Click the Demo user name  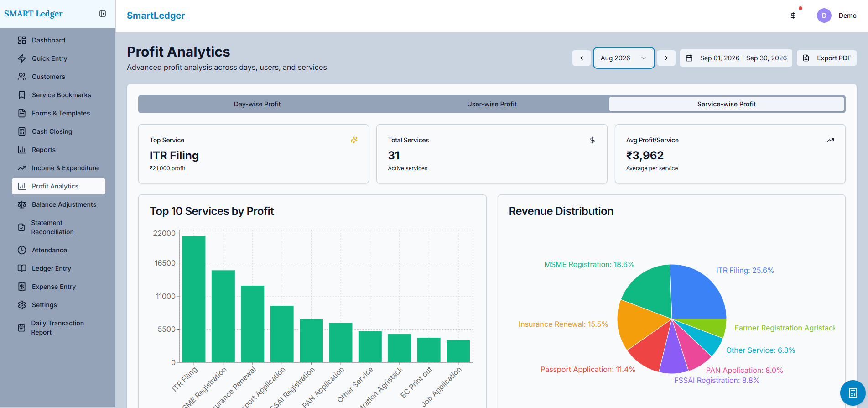[x=847, y=16]
